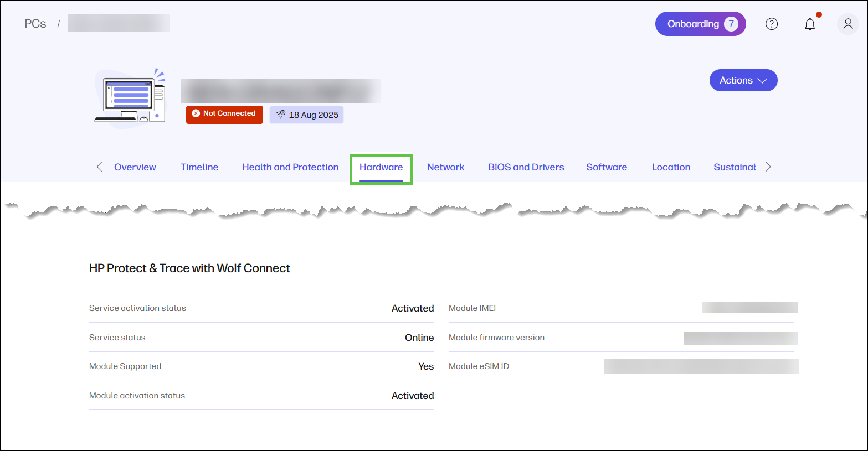Click the wireless icon on the date badge

click(x=281, y=115)
